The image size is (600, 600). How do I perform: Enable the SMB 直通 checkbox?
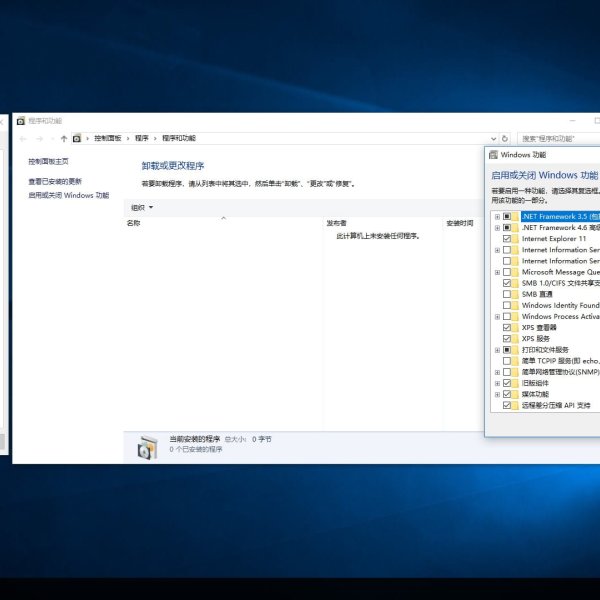[507, 294]
